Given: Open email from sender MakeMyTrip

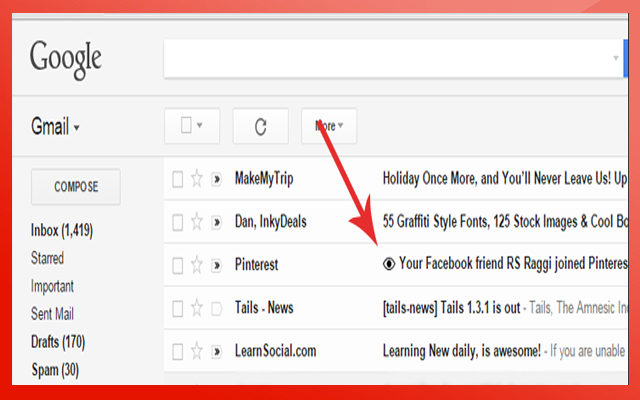Looking at the screenshot, I should [x=264, y=179].
